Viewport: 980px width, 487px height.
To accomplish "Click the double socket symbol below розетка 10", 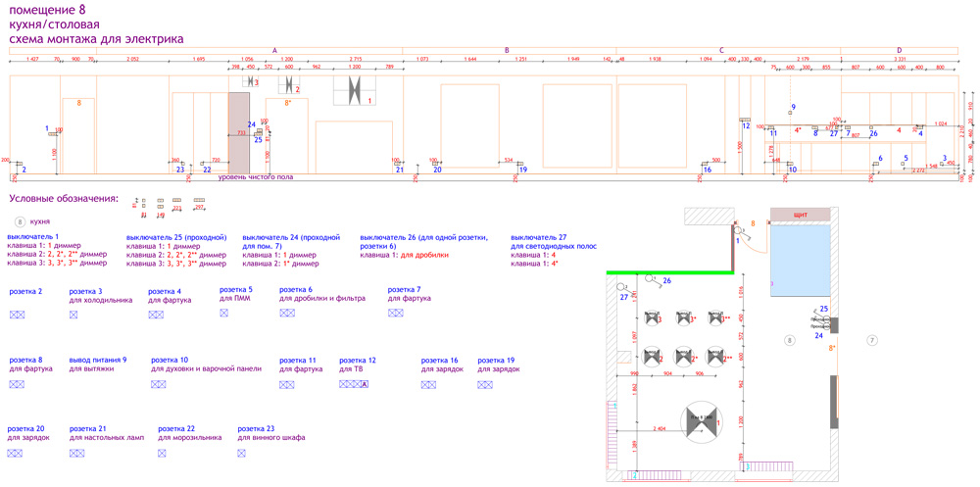I will (x=158, y=385).
